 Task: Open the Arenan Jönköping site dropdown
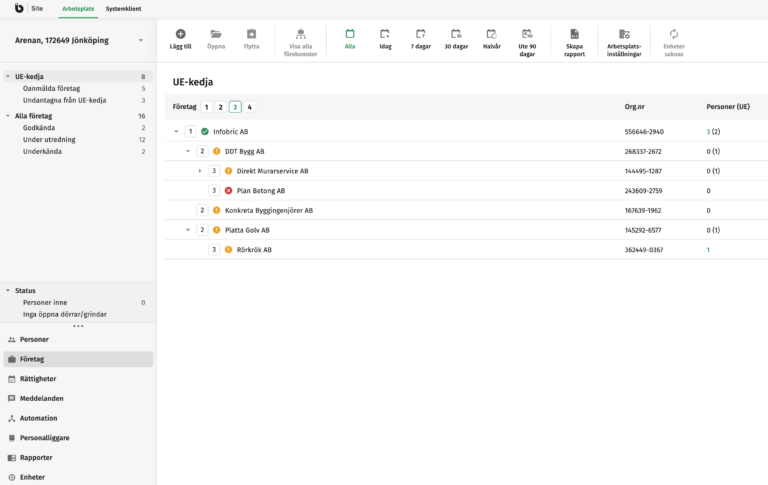[140, 41]
